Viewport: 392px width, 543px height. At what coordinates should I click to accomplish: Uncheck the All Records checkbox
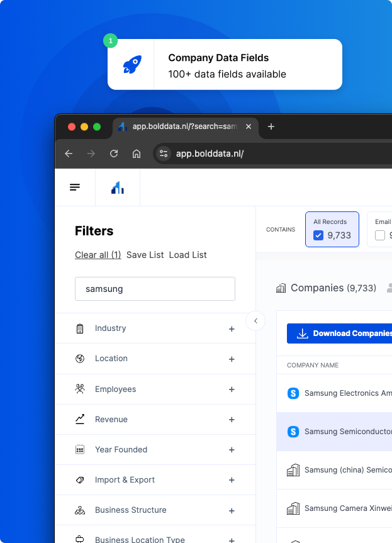pos(318,235)
